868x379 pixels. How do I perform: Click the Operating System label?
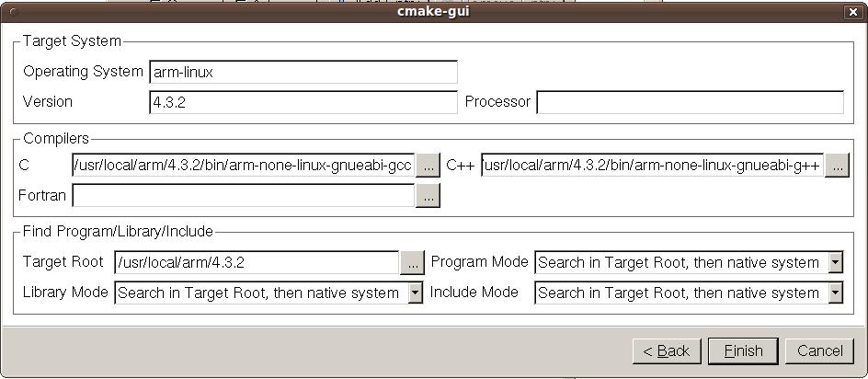83,72
